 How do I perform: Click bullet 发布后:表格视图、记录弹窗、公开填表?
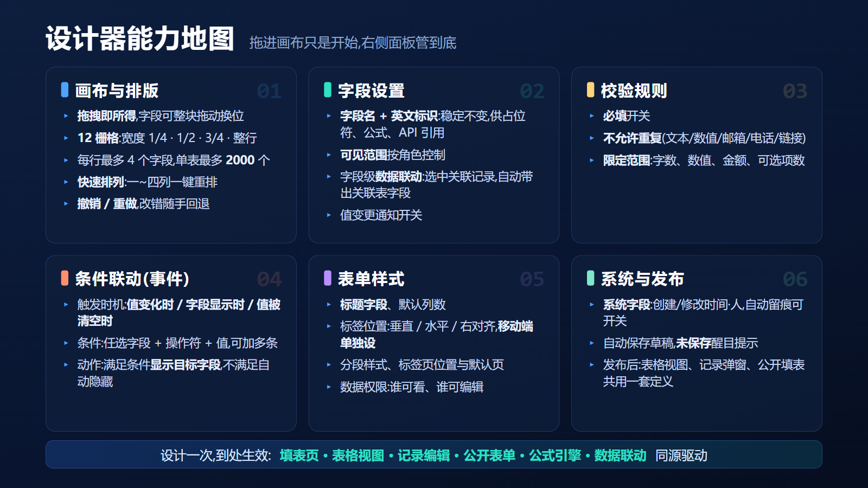704,373
